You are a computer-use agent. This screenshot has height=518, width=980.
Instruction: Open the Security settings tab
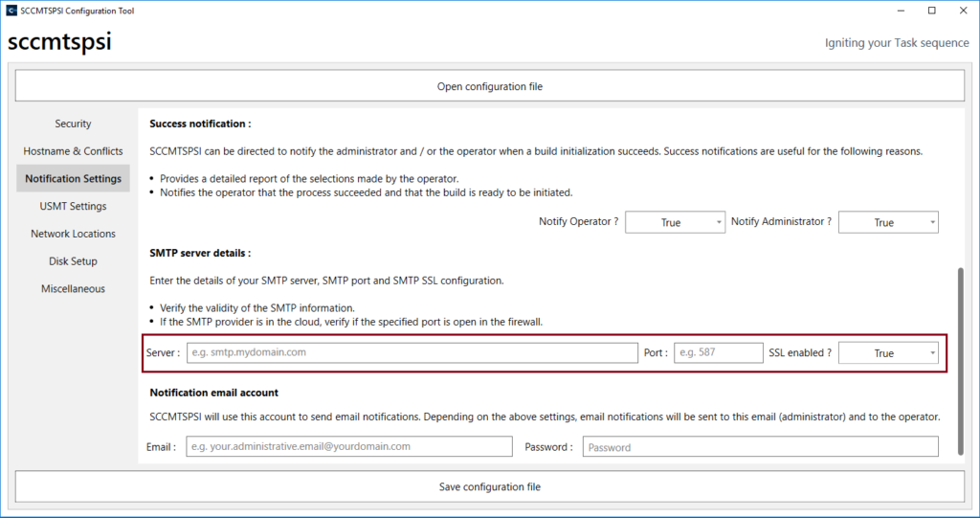point(73,124)
